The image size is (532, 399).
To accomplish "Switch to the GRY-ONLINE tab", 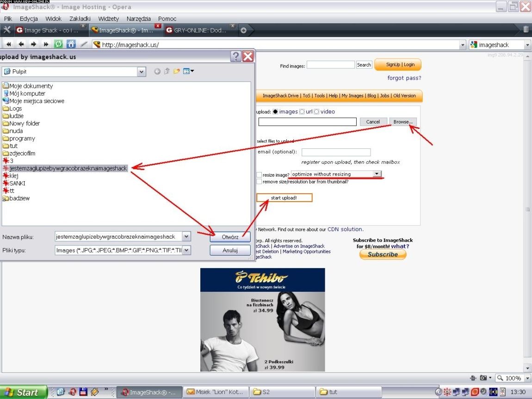I will [x=199, y=31].
